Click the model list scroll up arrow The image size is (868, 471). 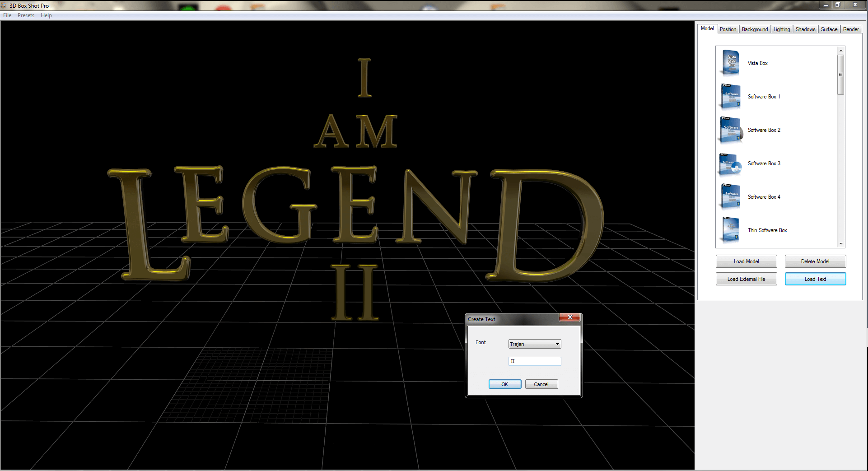[x=840, y=51]
